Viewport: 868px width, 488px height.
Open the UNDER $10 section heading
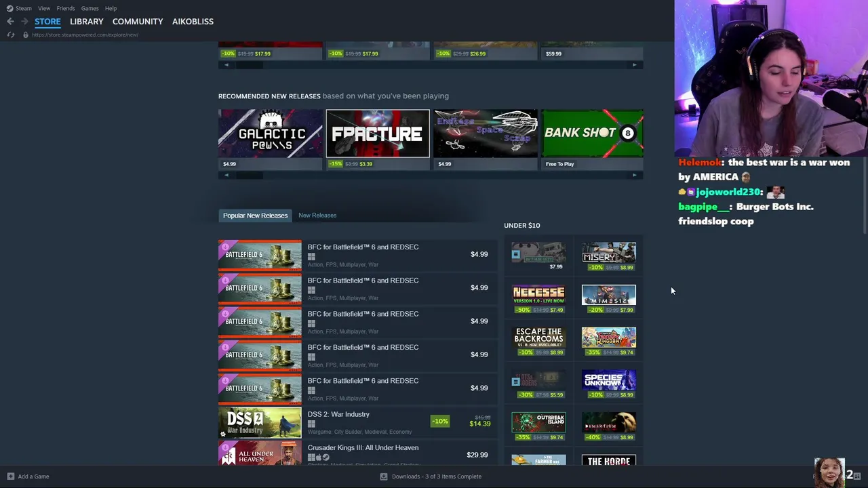tap(521, 225)
